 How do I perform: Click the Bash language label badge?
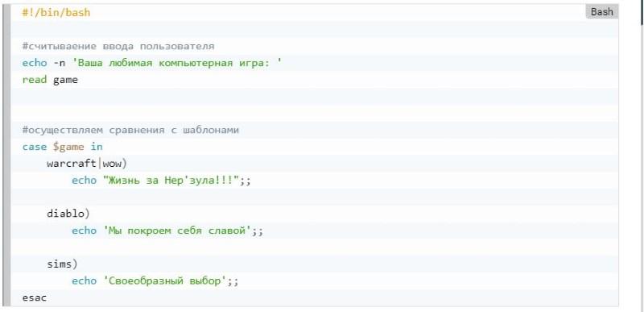point(601,12)
